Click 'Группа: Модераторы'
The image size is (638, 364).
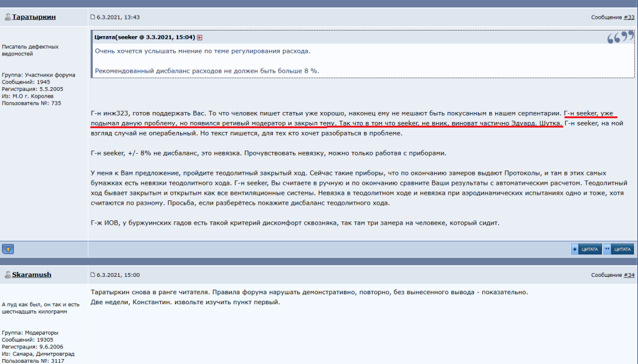tap(30, 333)
